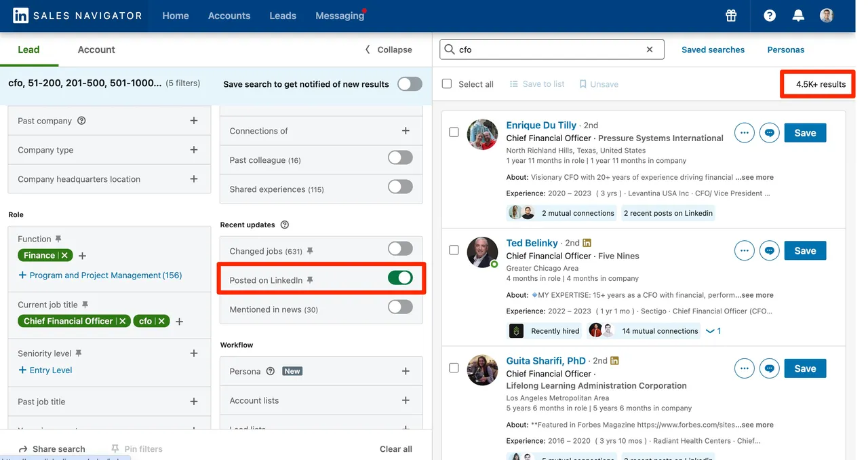Image resolution: width=868 pixels, height=460 pixels.
Task: Enable the Past colleague toggle
Action: (x=400, y=158)
